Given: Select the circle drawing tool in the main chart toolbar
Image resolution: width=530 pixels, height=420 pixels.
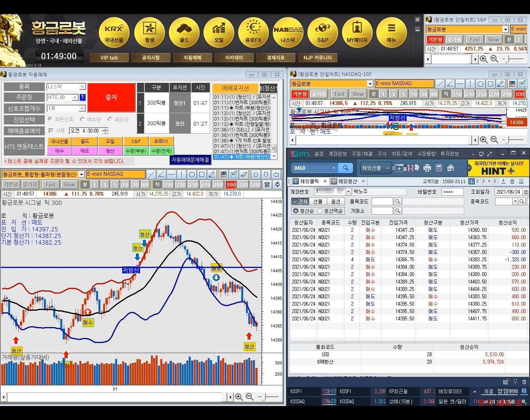Looking at the screenshot, I should coord(191,174).
